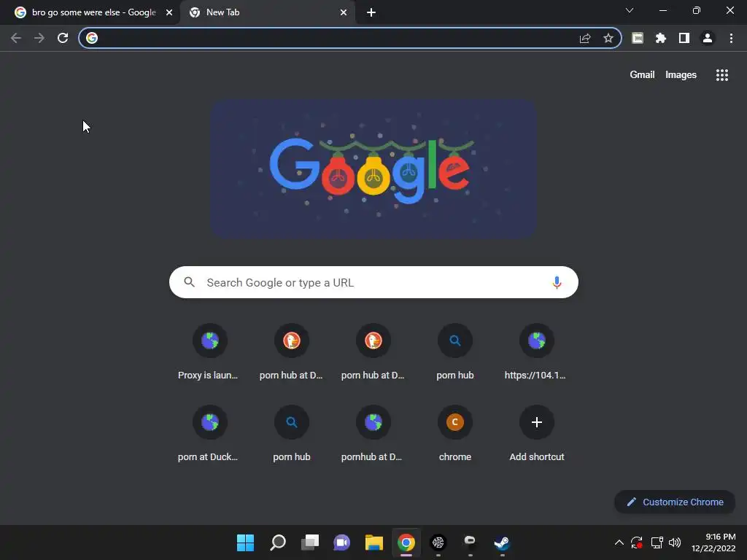Click the Google icon inside address bar
The image size is (747, 560).
point(92,38)
